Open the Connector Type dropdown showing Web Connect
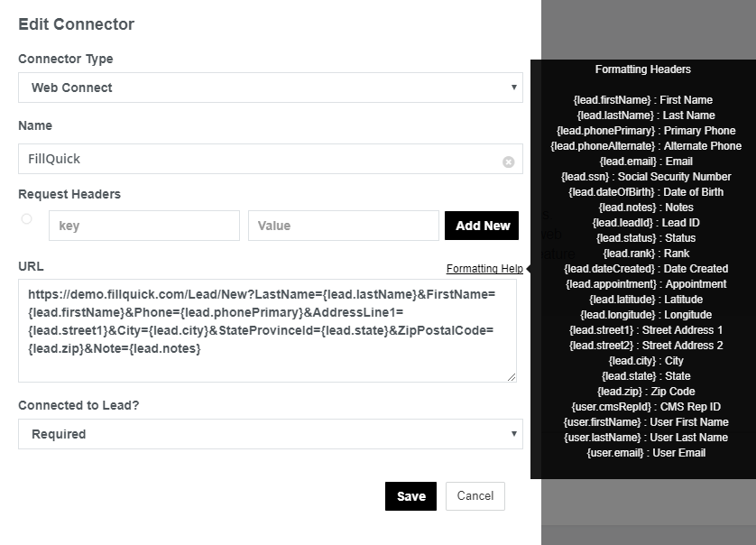The height and width of the screenshot is (545, 756). click(x=270, y=88)
